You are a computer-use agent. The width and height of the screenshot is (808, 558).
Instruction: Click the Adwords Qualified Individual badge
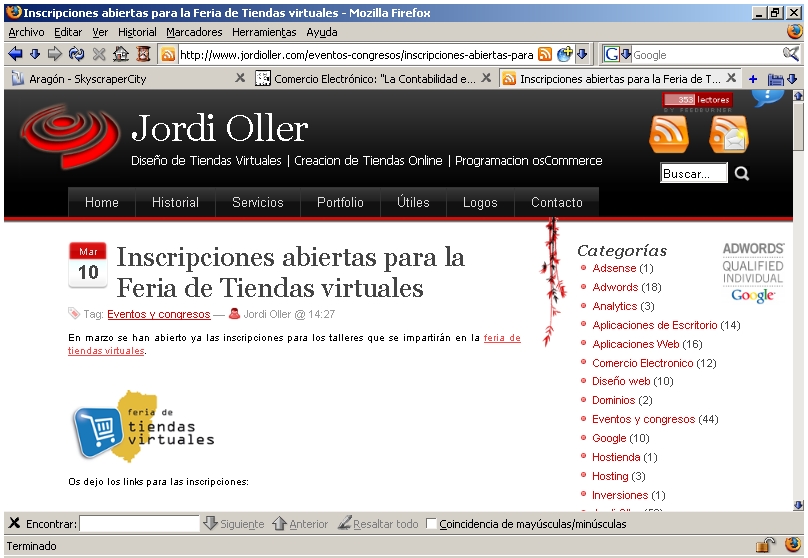(753, 272)
